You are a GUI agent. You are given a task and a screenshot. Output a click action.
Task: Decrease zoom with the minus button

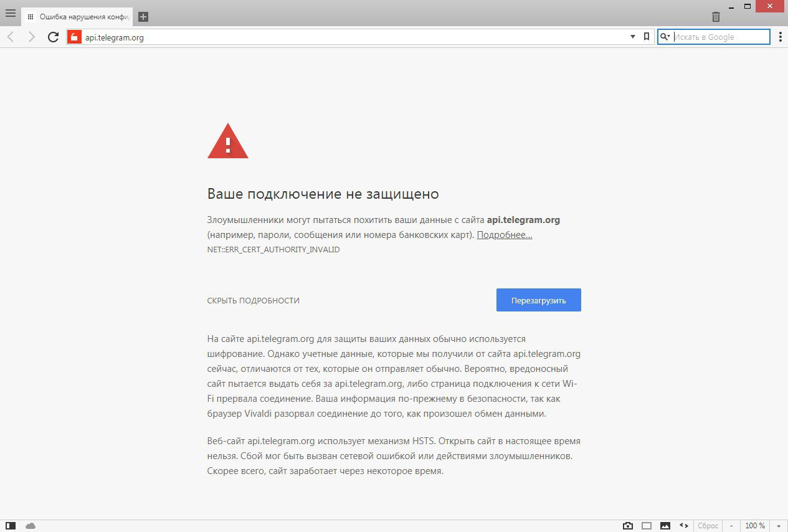click(x=731, y=526)
